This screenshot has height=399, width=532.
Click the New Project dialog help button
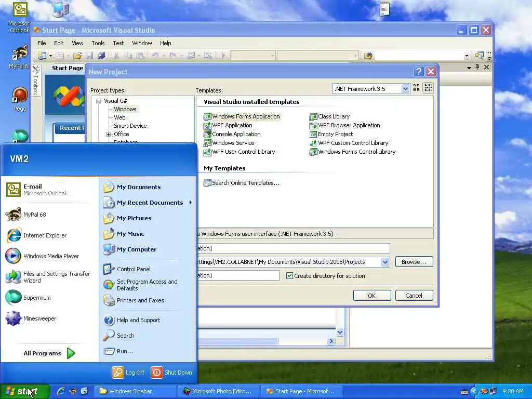[x=419, y=72]
